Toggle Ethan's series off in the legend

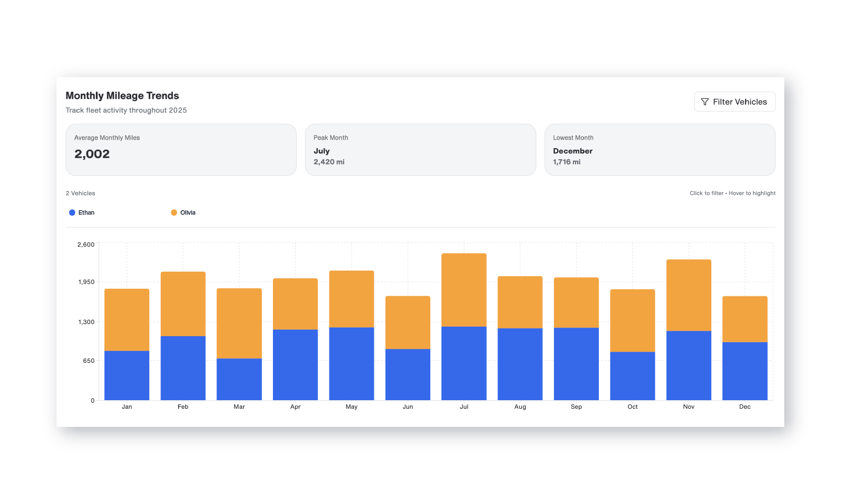click(x=81, y=212)
